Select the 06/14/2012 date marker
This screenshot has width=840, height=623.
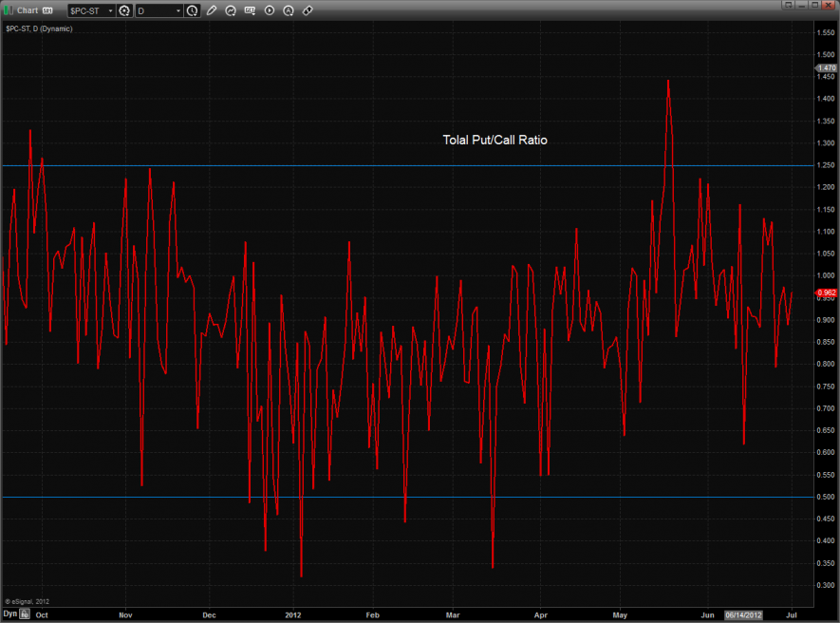(x=744, y=614)
